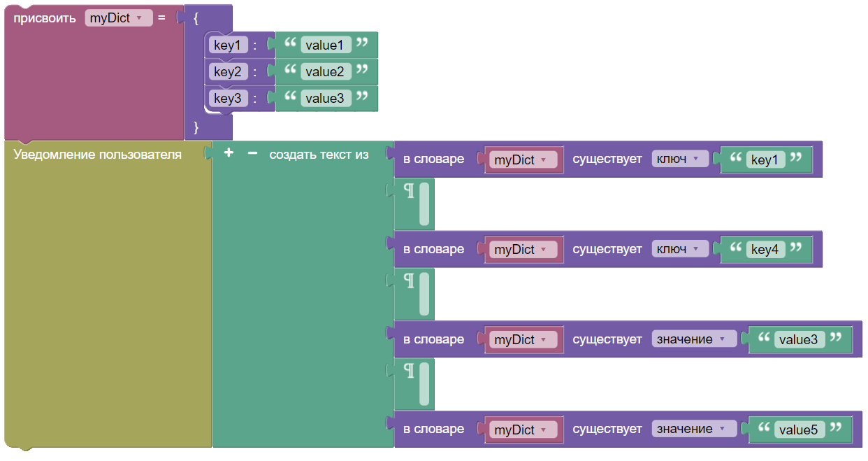Click the closing brace of the dictionary block

tap(196, 127)
